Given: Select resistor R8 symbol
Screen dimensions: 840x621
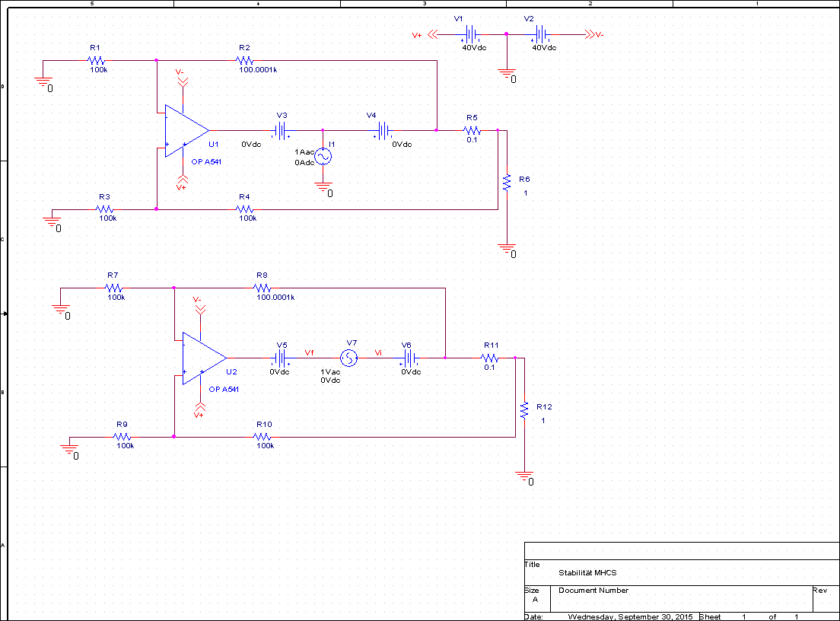Looking at the screenshot, I should [262, 288].
